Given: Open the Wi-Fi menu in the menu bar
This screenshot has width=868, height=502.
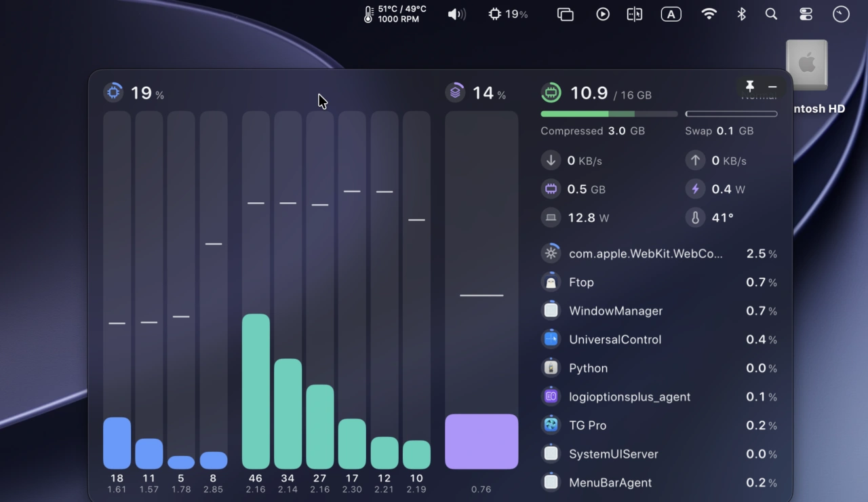Looking at the screenshot, I should tap(709, 14).
